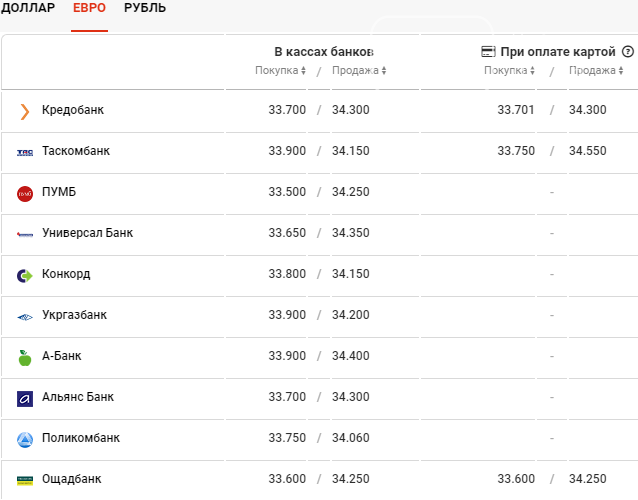The width and height of the screenshot is (638, 500).
Task: Click the Конкорд arrow logo
Action: coord(25,276)
